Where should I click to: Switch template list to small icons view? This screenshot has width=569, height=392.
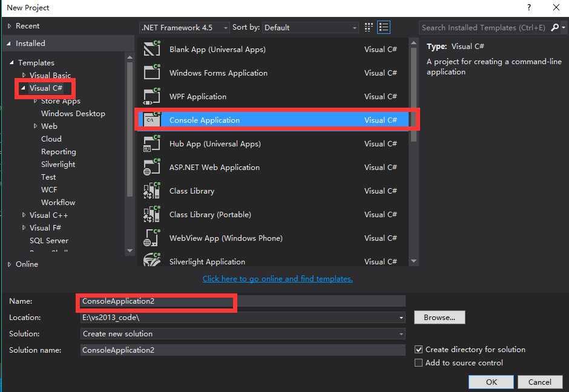368,27
